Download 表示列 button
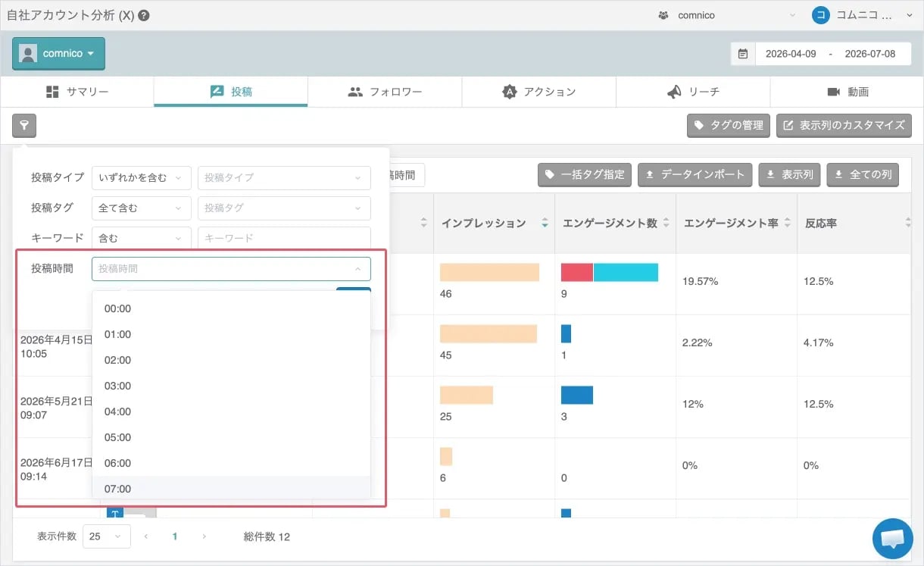 789,174
